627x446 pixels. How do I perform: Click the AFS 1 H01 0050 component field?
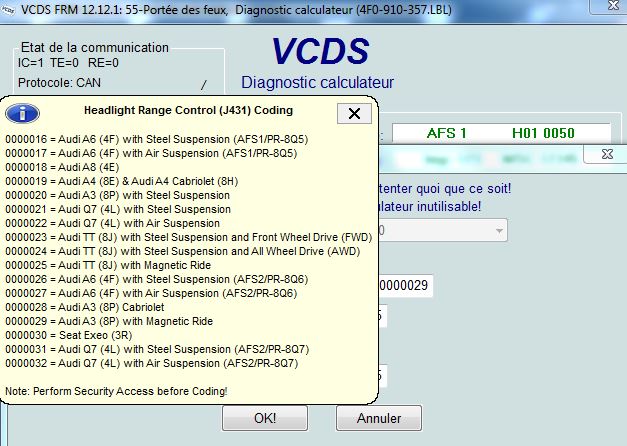click(501, 133)
